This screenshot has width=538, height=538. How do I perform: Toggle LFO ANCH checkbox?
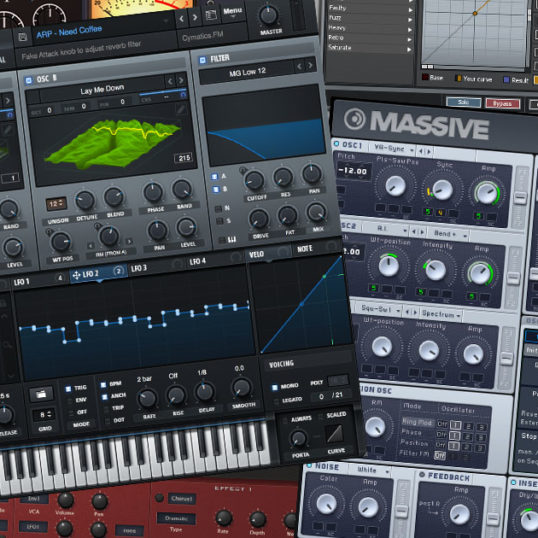[105, 397]
